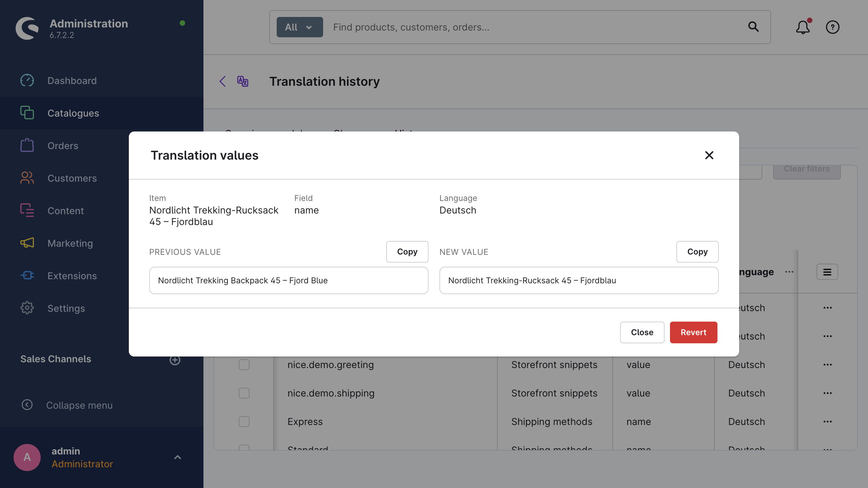
Task: Open the All search type dropdown
Action: pyautogui.click(x=300, y=27)
